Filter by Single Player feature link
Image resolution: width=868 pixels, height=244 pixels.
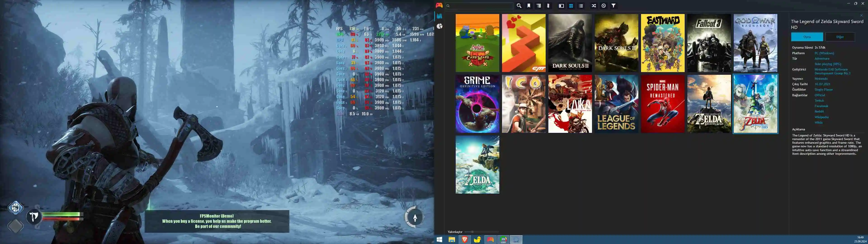pos(823,90)
